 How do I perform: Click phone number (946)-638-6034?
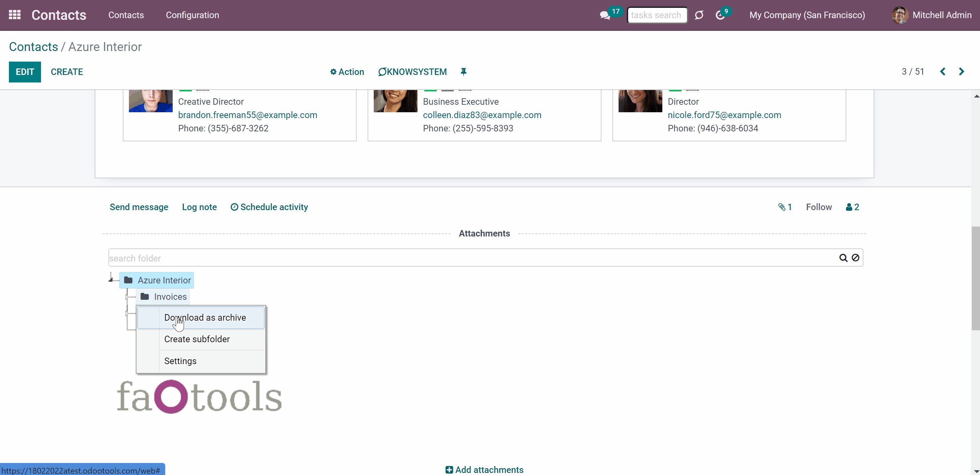click(728, 128)
